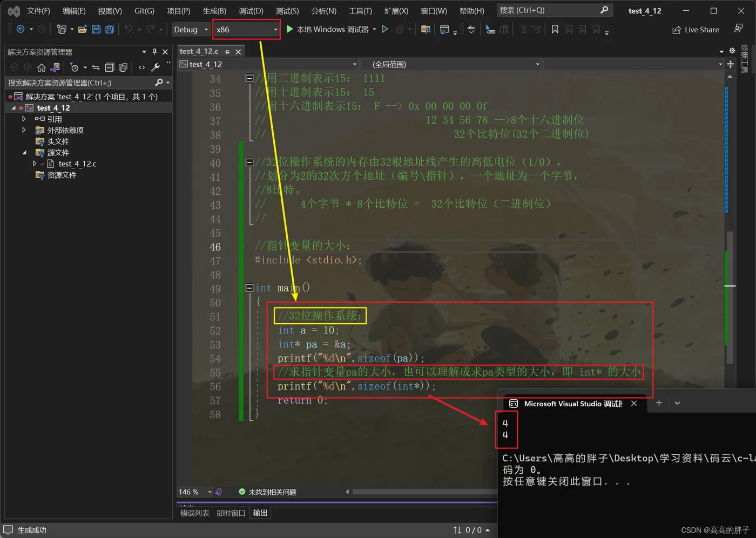The image size is (756, 538).
Task: Click the show all files icon in Solution Explorer
Action: 123,67
